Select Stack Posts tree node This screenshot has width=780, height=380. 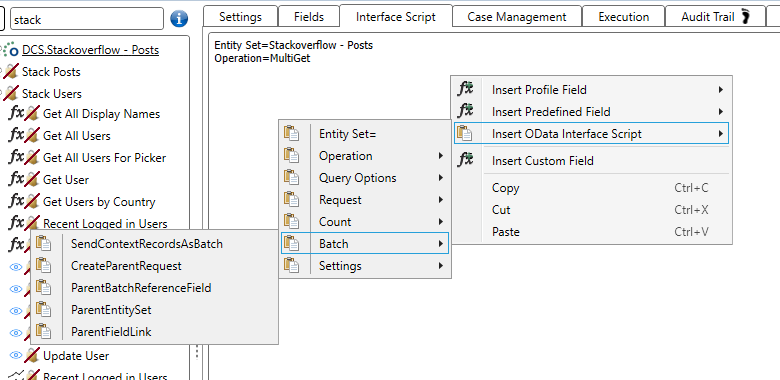coord(51,72)
